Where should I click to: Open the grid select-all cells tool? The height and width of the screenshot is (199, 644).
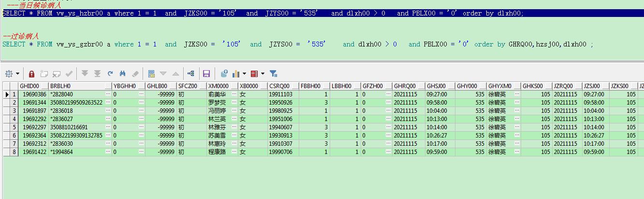[x=9, y=74]
